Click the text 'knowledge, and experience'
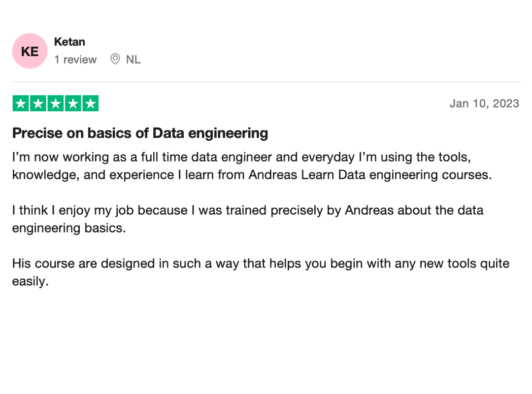 (93, 175)
